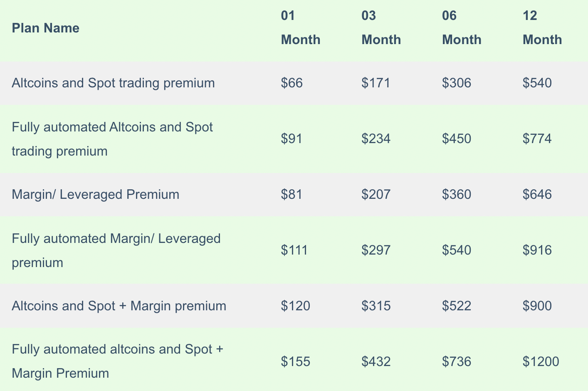Click the $450 six-month price

coord(457,139)
